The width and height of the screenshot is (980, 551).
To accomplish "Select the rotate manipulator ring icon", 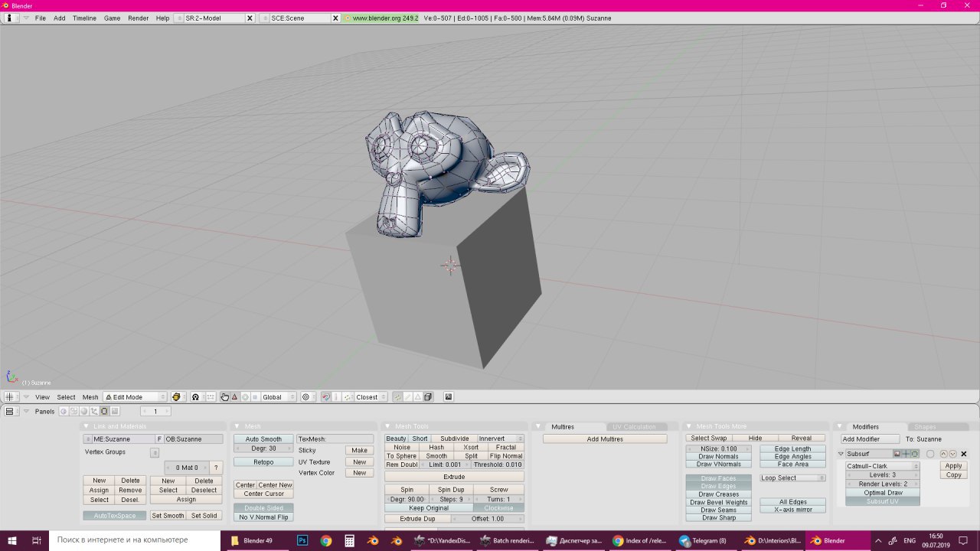I will (245, 397).
